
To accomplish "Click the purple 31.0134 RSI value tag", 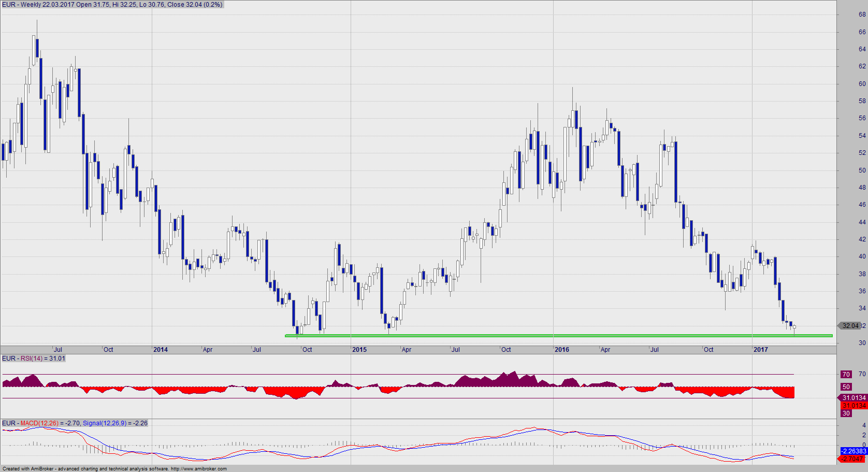I will [x=853, y=398].
